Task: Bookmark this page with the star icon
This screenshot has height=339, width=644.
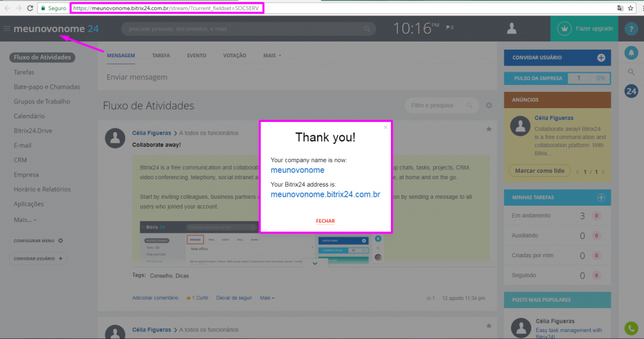Action: (x=630, y=8)
